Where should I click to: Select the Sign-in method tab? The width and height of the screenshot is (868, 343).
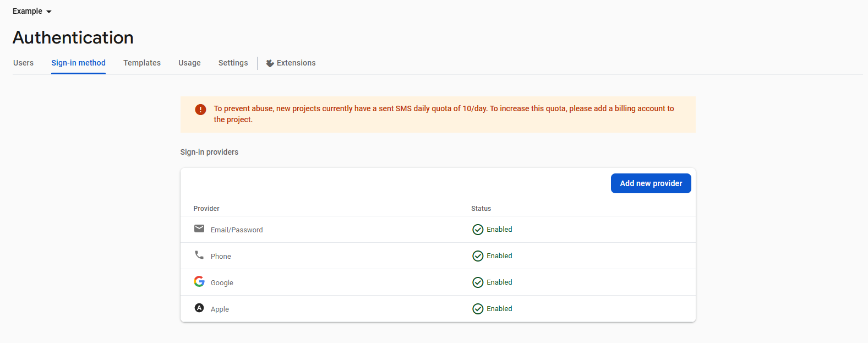click(x=78, y=63)
